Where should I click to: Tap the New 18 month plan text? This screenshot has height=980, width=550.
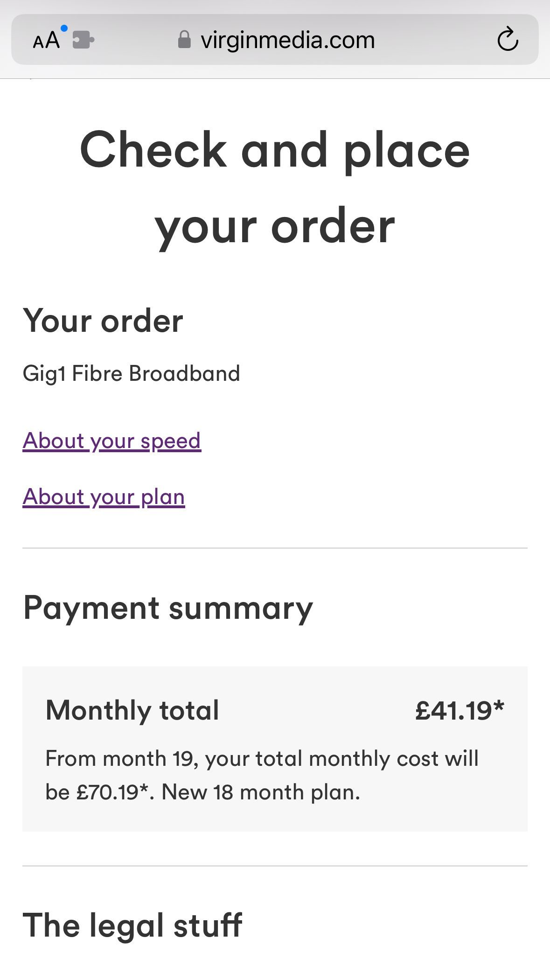(x=261, y=792)
